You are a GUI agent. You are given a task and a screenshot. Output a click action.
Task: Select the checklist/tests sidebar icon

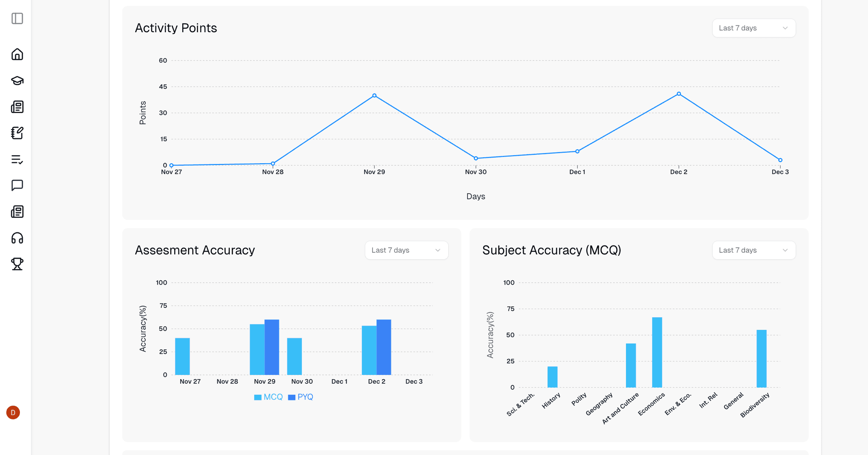(x=17, y=159)
